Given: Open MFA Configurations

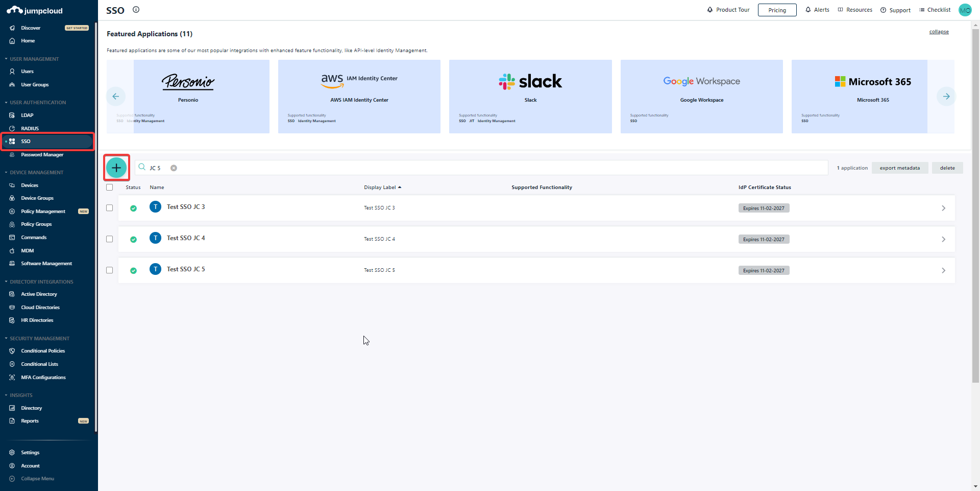Looking at the screenshot, I should coord(43,377).
